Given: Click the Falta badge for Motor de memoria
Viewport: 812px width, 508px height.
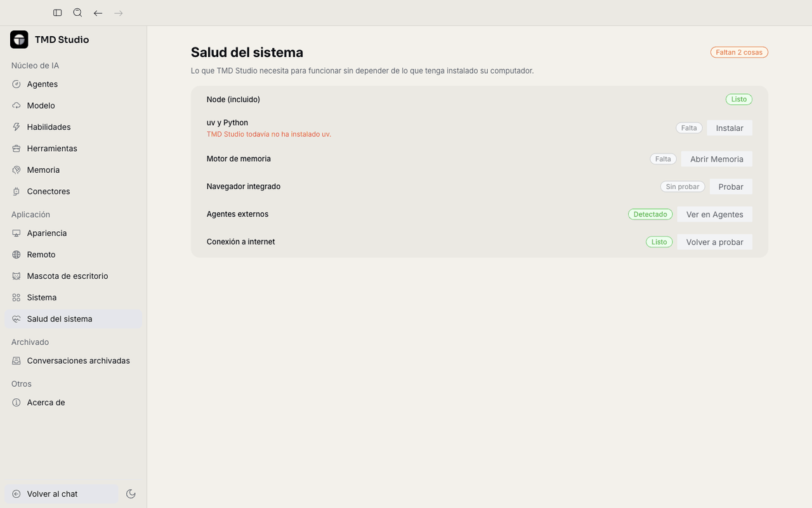Looking at the screenshot, I should coord(663,159).
